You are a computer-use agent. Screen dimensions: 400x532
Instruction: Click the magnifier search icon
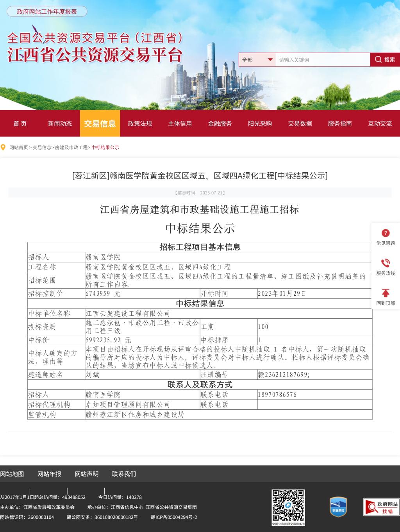(378, 59)
